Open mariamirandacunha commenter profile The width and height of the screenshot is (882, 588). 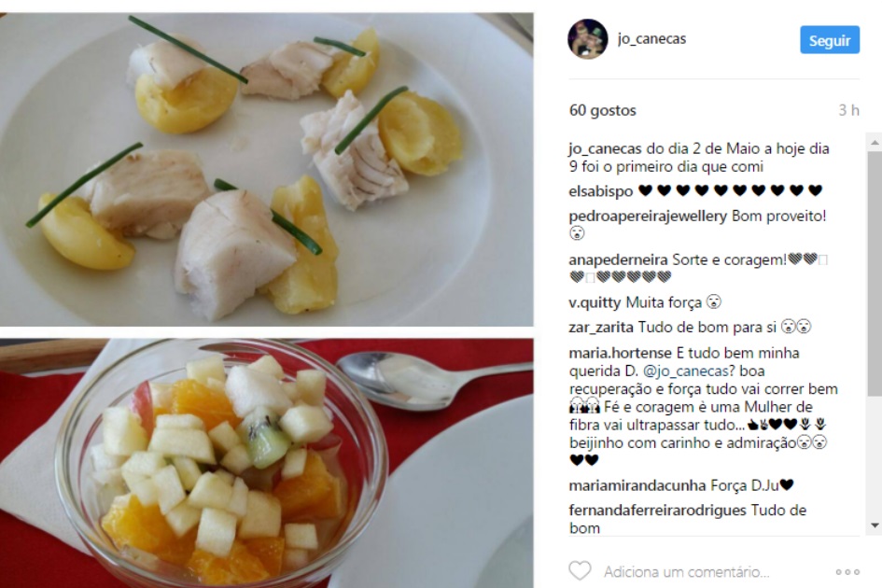pyautogui.click(x=637, y=485)
